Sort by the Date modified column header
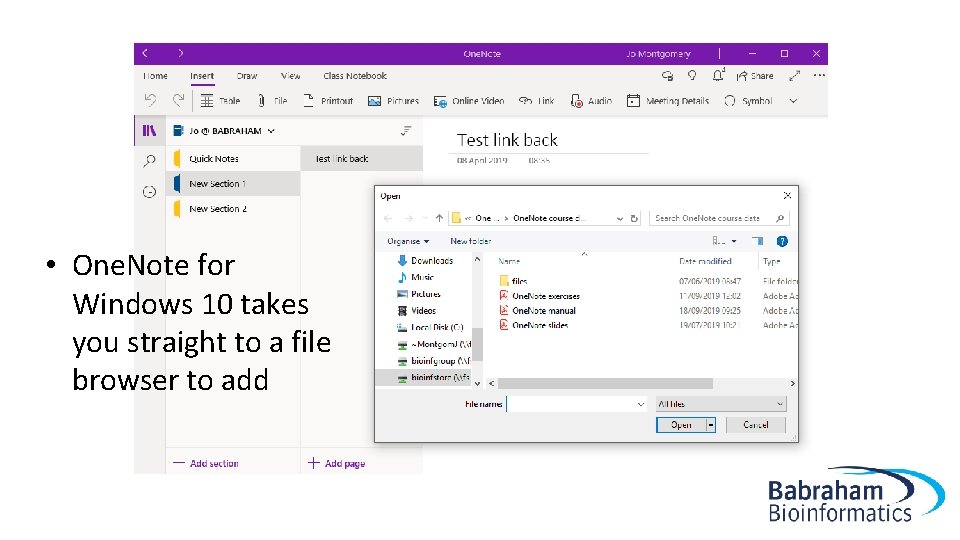 click(705, 261)
